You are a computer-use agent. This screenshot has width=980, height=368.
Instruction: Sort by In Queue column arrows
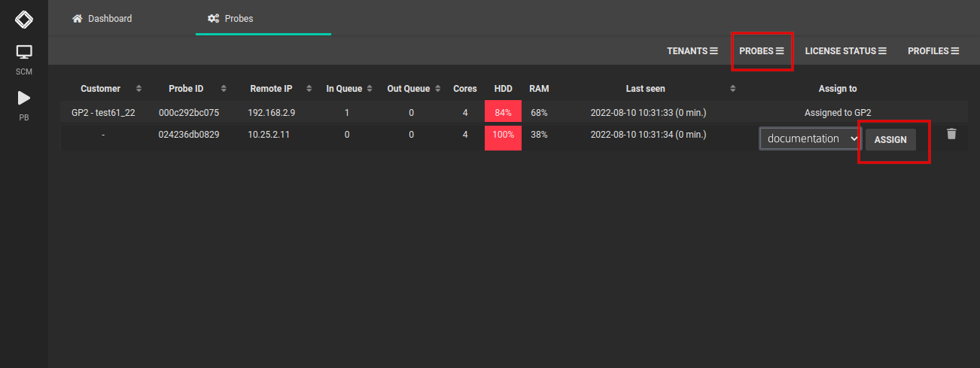click(x=369, y=89)
